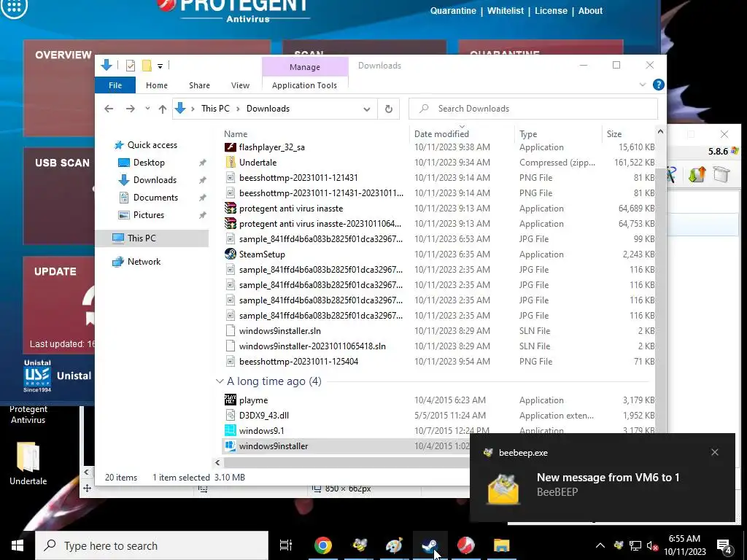Open the Protegent red taskbar icon
This screenshot has width=747, height=560.
point(465,545)
